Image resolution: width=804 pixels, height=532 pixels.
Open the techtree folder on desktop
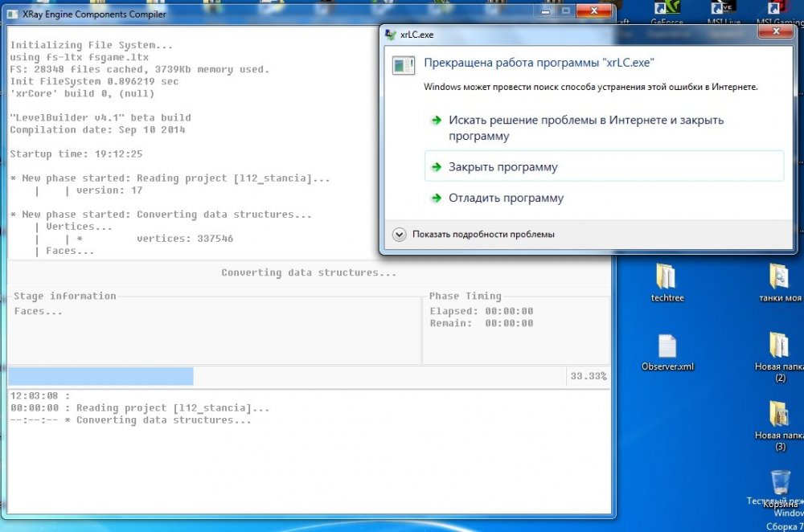pyautogui.click(x=666, y=277)
